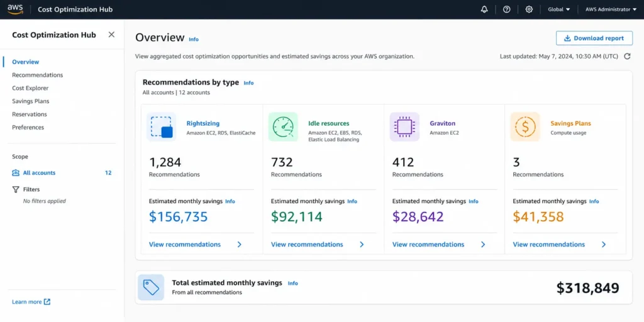Open Reservations in the sidebar

point(29,114)
